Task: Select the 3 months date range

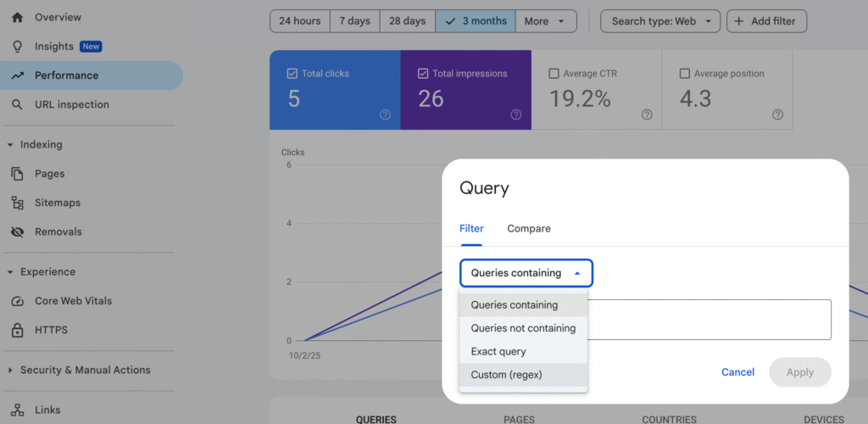Action: (476, 21)
